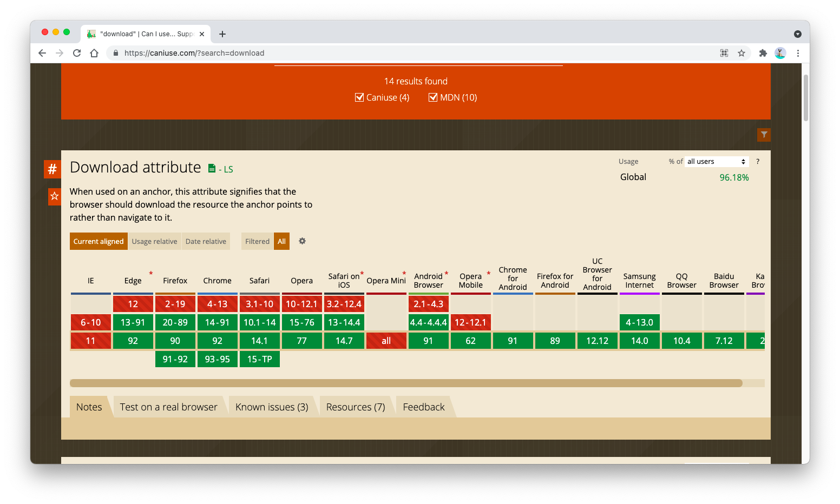840x504 pixels.
Task: Click Chrome 4-13 support cell
Action: pyautogui.click(x=218, y=304)
